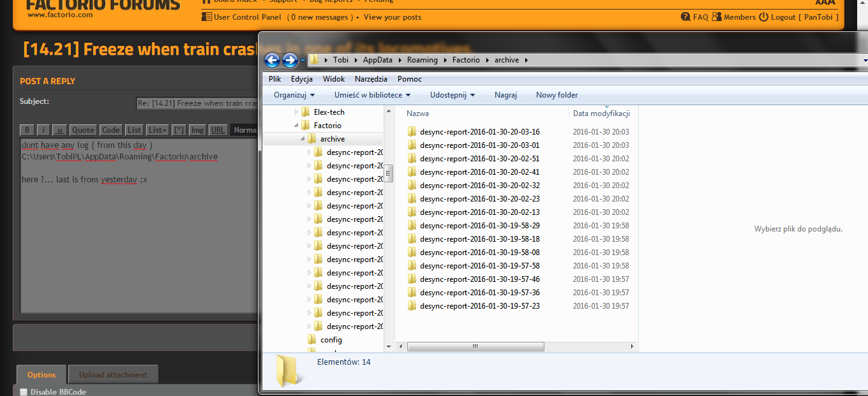Switch to Upload attachment tab

(114, 375)
